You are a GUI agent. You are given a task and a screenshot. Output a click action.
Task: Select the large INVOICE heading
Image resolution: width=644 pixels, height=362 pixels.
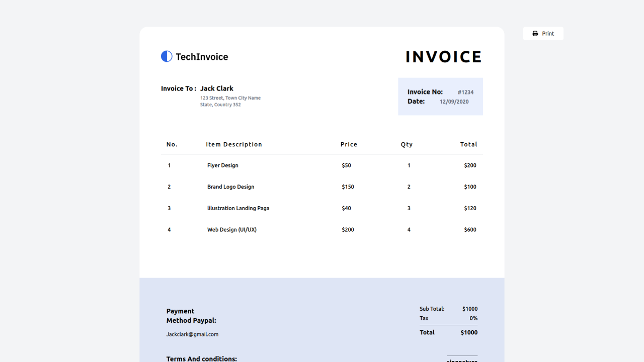(444, 57)
